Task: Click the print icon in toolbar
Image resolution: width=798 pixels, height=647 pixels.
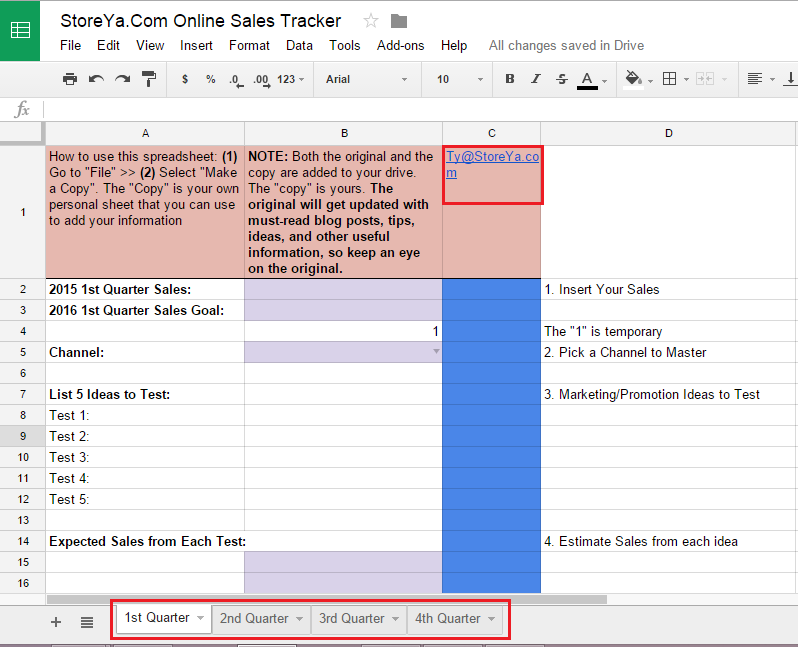Action: (x=70, y=79)
